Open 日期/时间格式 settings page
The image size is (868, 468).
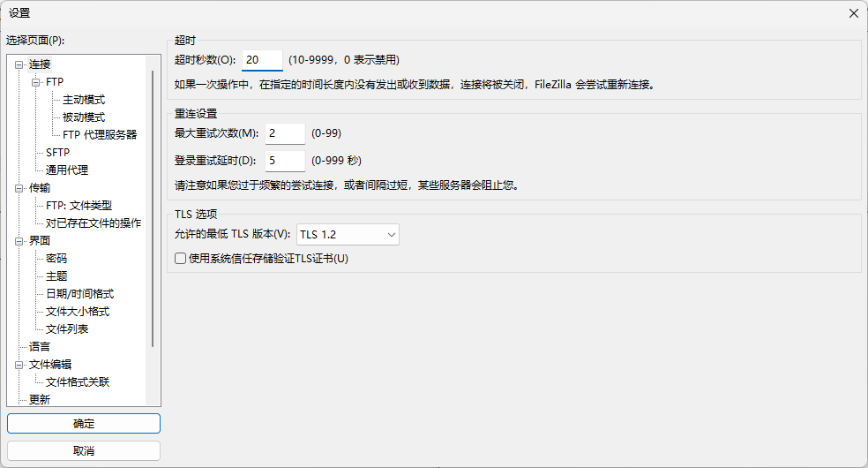coord(79,293)
